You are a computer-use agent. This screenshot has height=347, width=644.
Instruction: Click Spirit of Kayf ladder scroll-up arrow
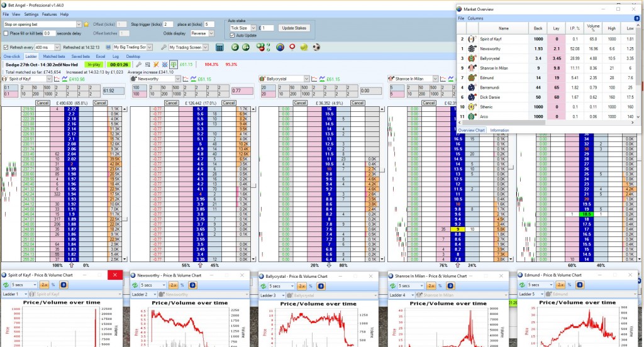(x=125, y=109)
